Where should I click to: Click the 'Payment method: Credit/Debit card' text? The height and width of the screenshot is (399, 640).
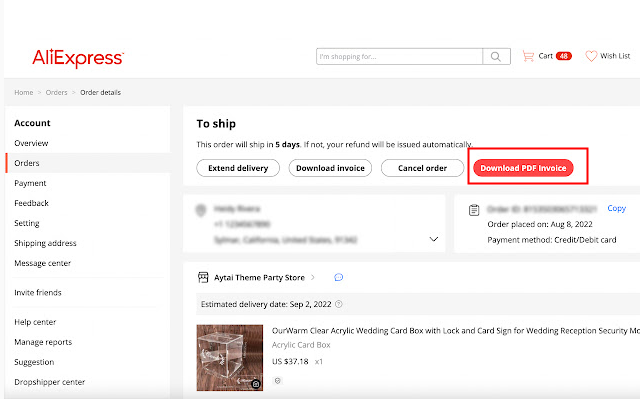552,240
